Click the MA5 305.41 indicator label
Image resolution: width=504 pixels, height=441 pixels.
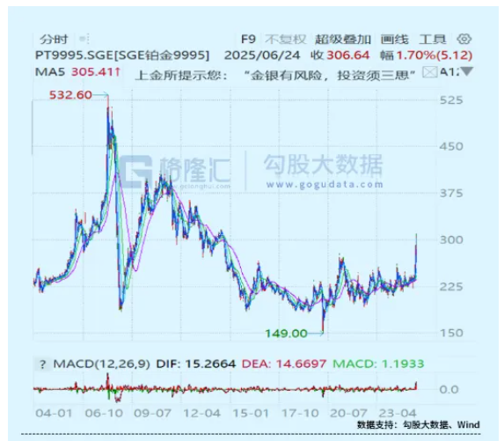[x=77, y=71]
